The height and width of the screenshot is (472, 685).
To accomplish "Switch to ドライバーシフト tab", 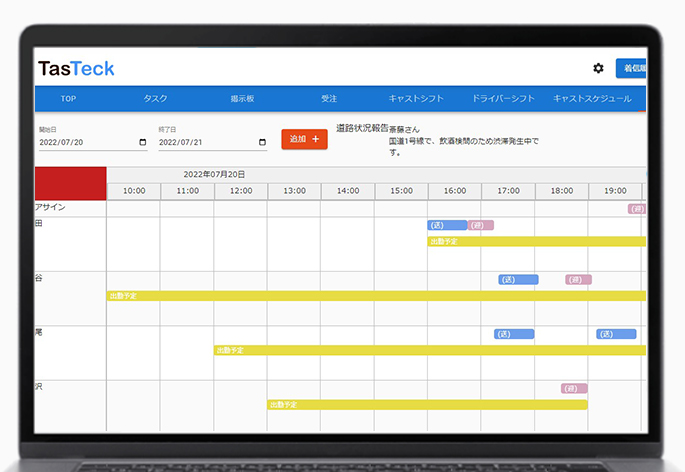I will coord(503,99).
